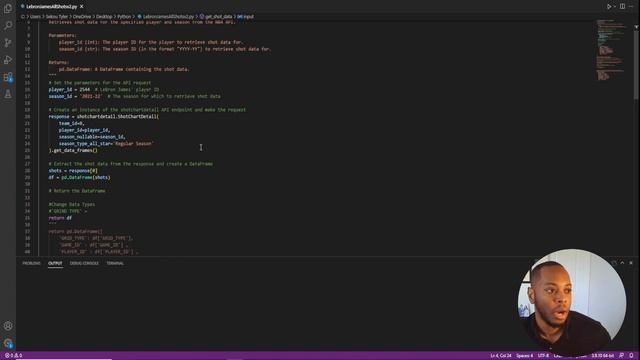
Task: Click the # Return the DataFrame comment
Action: pyautogui.click(x=77, y=191)
